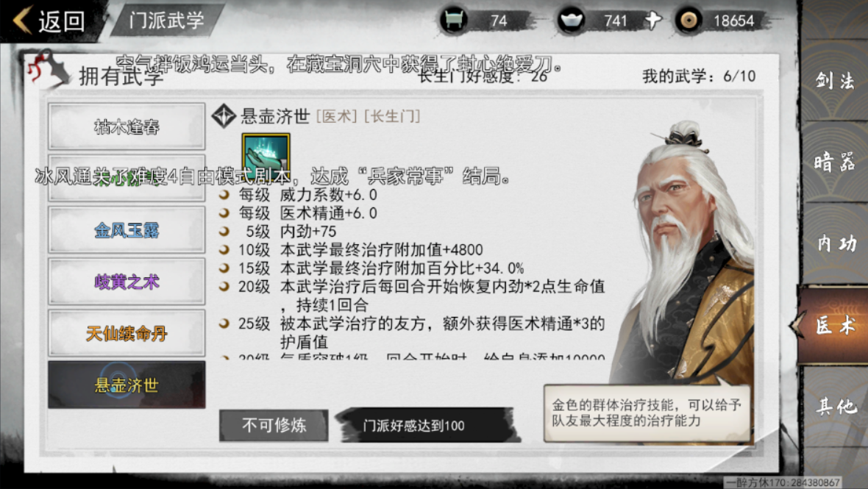868x489 pixels.
Task: Switch to the 暗器 category tab
Action: click(x=835, y=162)
